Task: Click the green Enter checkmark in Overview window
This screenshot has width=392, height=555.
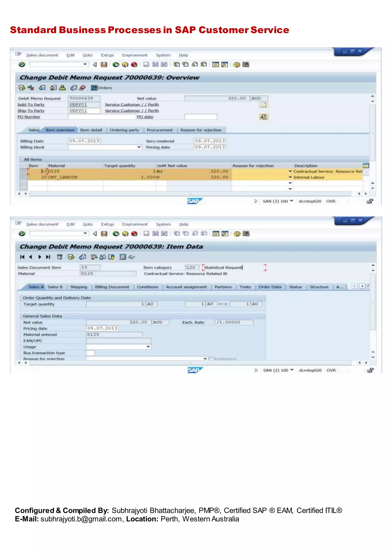Action: point(22,65)
